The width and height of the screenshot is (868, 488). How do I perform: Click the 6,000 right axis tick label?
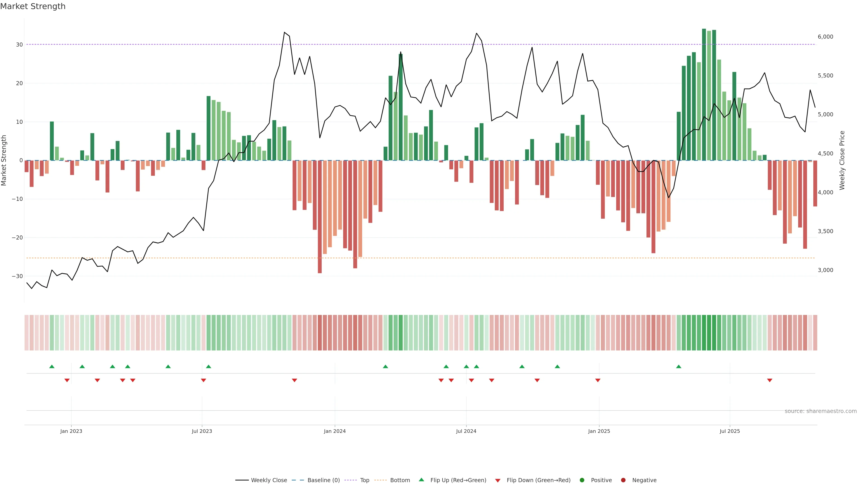(825, 37)
